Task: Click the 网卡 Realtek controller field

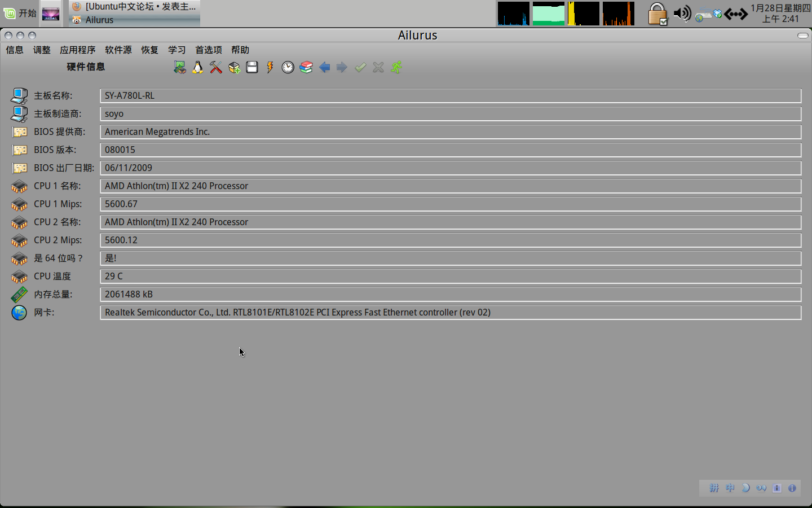Action: pyautogui.click(x=451, y=312)
